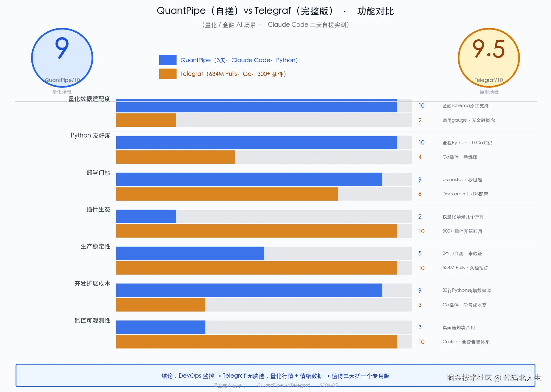Screen dimensions: 551x392
Task: Click blue bar for 量化数据适配度
Action: coord(256,105)
